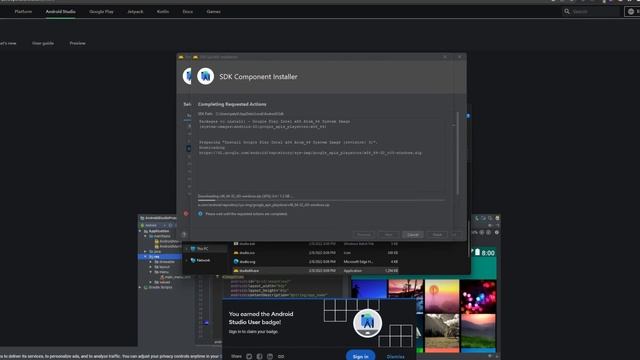
Task: Click the yellow sun wallpaper thumbnail
Action: 442,296
